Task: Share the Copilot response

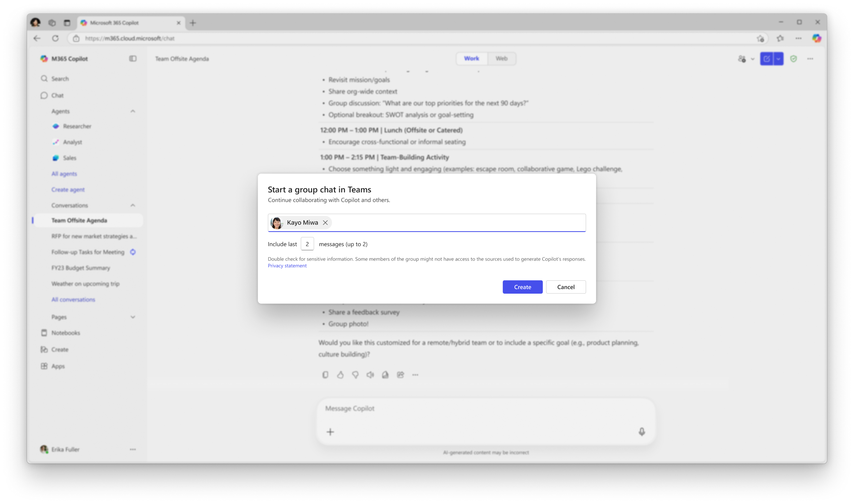Action: 400,375
